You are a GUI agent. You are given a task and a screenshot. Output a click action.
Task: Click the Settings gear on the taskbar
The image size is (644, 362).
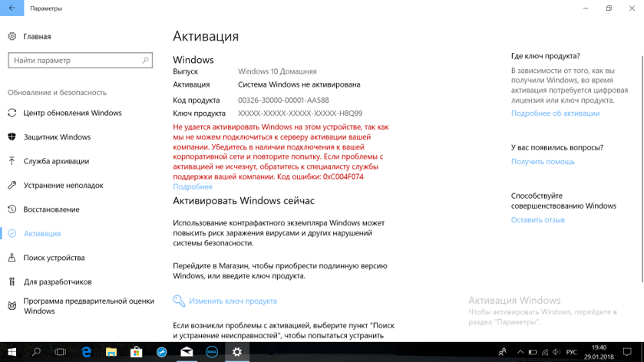(237, 352)
